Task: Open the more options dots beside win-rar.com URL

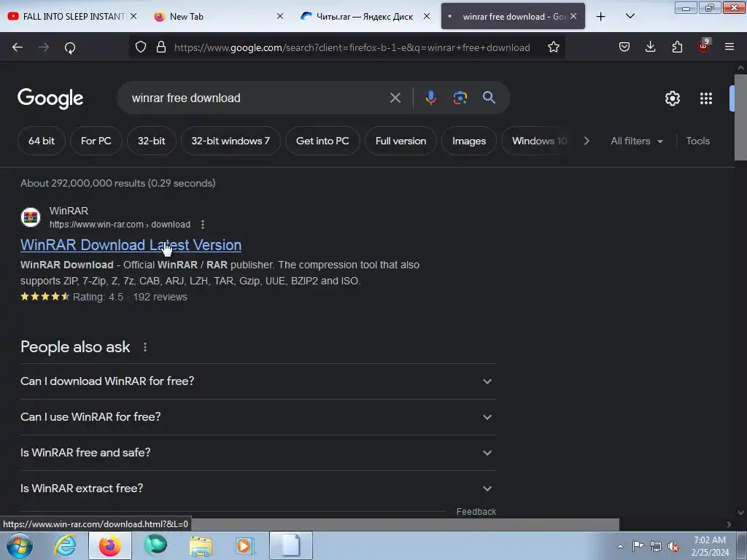Action: click(203, 225)
